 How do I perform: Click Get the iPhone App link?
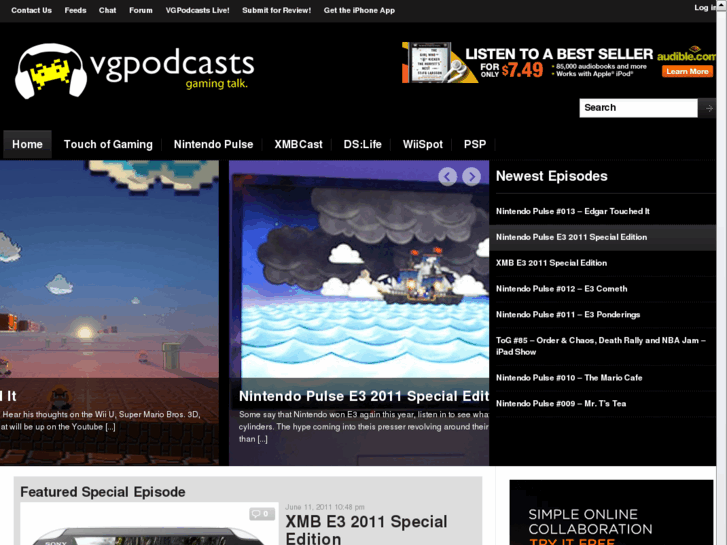click(x=359, y=10)
